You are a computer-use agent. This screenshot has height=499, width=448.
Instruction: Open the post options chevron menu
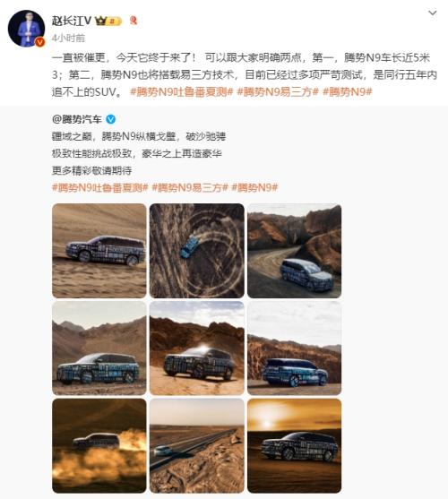click(x=432, y=13)
